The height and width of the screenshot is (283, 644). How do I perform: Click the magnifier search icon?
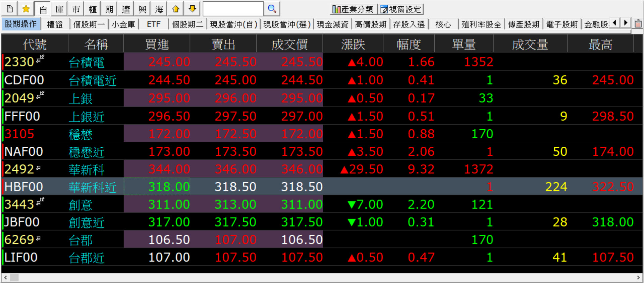pyautogui.click(x=272, y=9)
